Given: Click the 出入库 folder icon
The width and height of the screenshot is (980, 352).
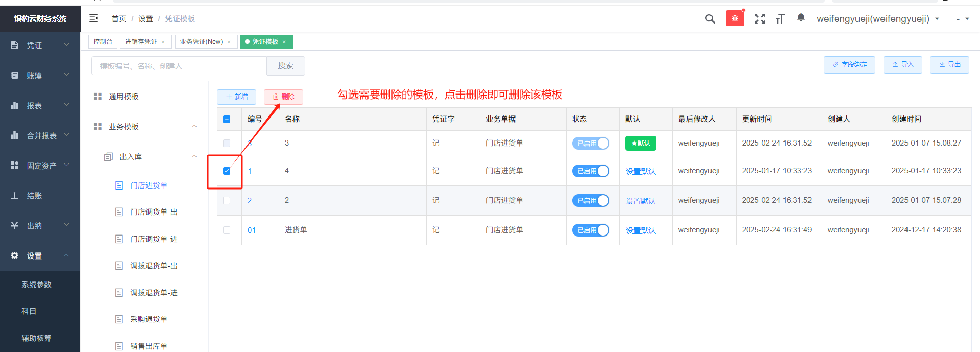Looking at the screenshot, I should pos(108,157).
